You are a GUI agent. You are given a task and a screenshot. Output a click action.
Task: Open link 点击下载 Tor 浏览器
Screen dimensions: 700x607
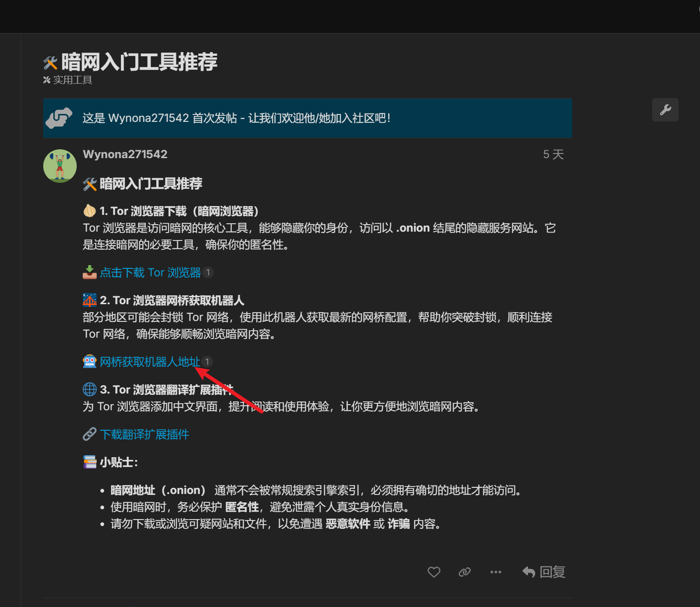tap(150, 273)
